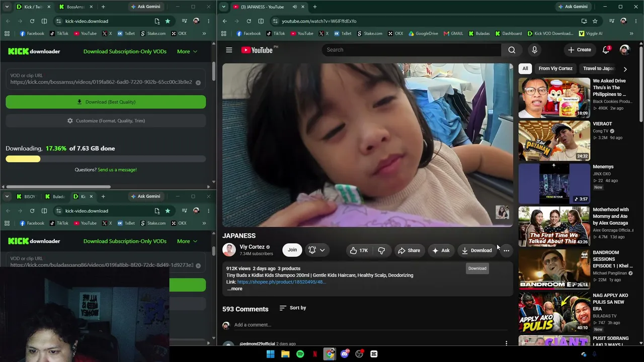Click the YouTube search magnifier button

coord(512,50)
